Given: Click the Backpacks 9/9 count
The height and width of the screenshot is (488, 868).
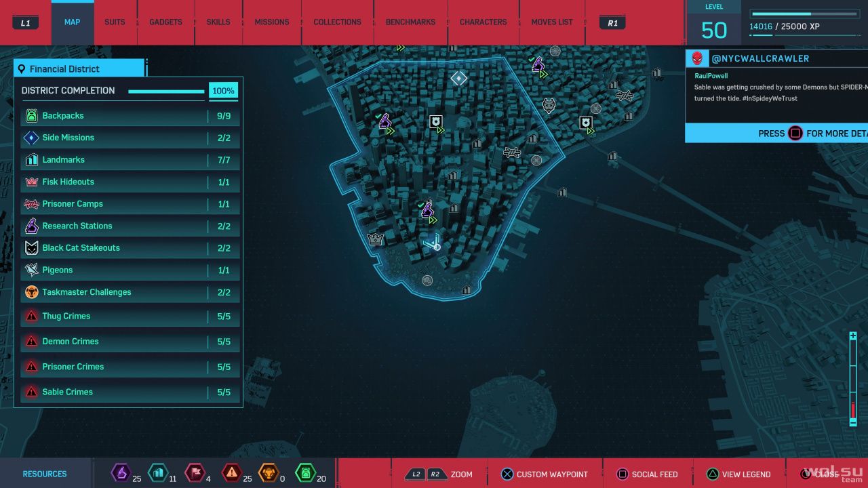Looking at the screenshot, I should coord(224,116).
